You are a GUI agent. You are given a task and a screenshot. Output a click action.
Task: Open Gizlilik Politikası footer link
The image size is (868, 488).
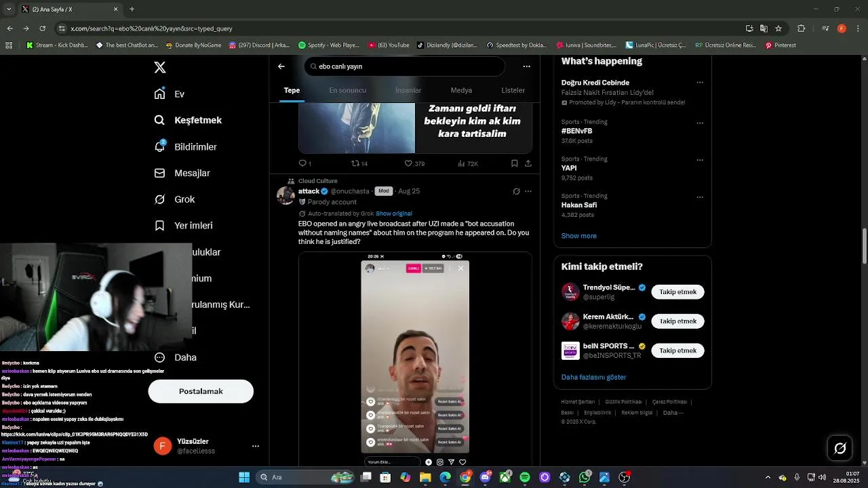(623, 402)
